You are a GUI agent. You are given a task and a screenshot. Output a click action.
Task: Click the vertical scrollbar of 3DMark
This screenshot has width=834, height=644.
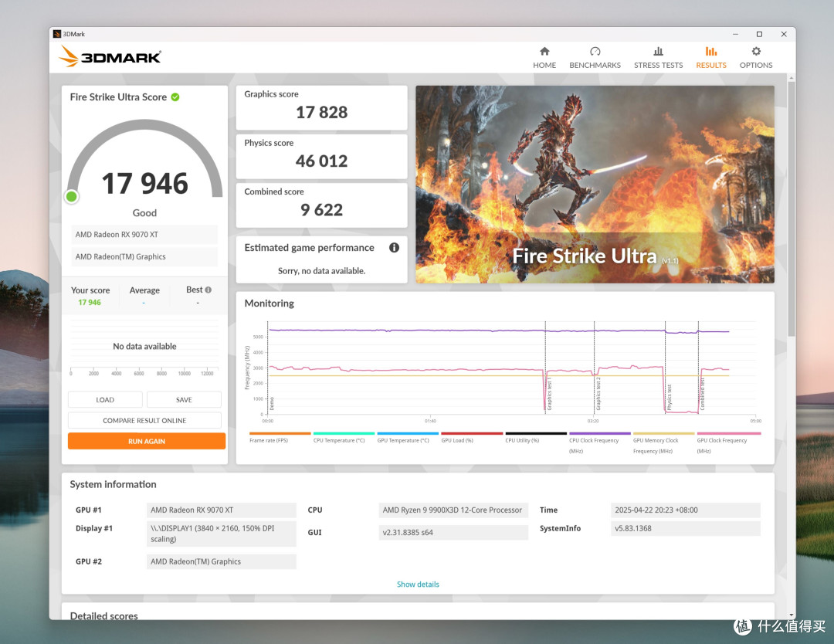[x=792, y=208]
